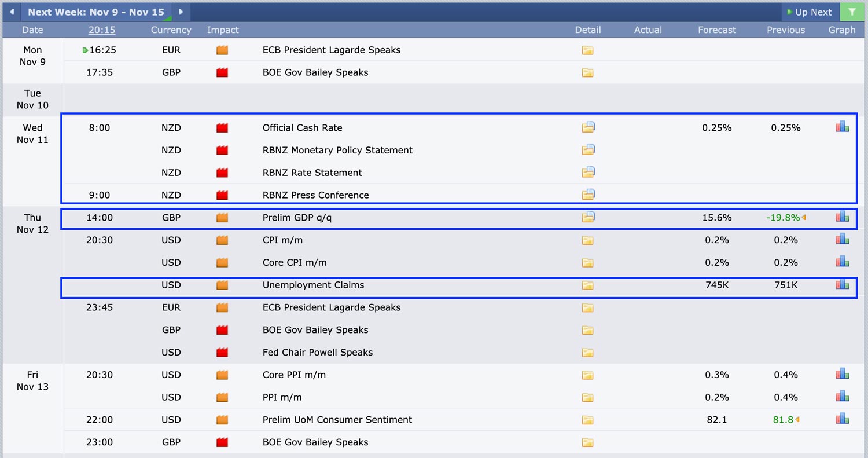Screen dimensions: 868x458
Task: Click the filter funnel icon
Action: click(x=851, y=12)
